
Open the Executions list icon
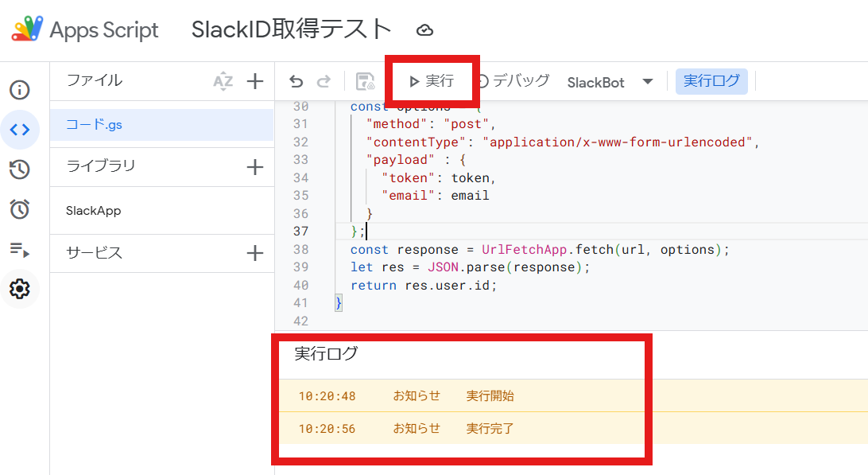pyautogui.click(x=19, y=249)
